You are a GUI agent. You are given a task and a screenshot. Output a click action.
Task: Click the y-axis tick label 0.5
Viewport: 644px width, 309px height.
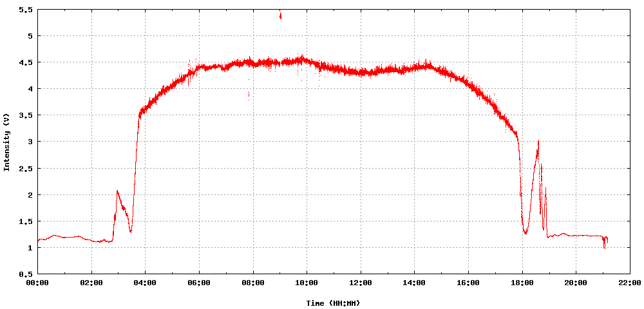[x=26, y=274]
